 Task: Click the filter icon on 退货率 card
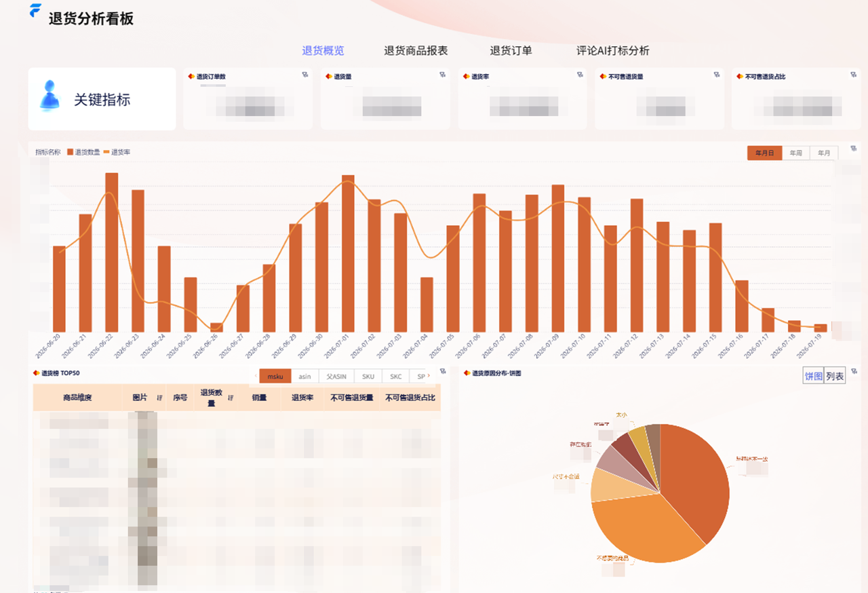click(580, 75)
